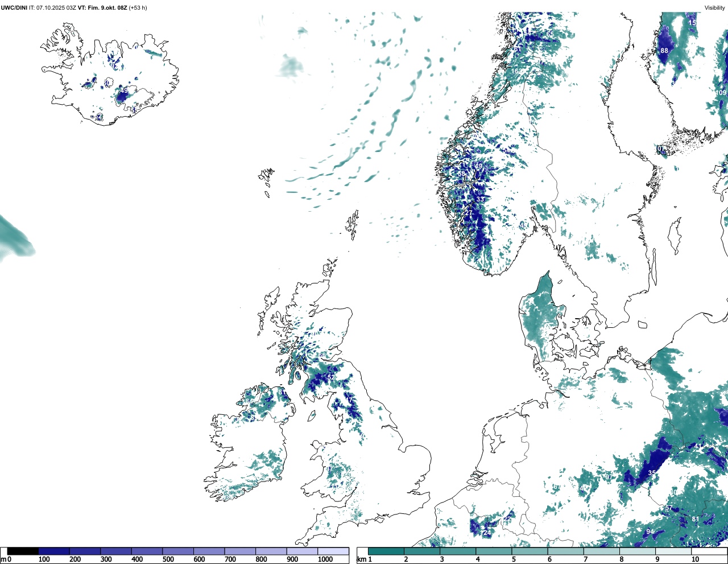Click the 'Visibility' title label
728x564 pixels.
(x=714, y=7)
